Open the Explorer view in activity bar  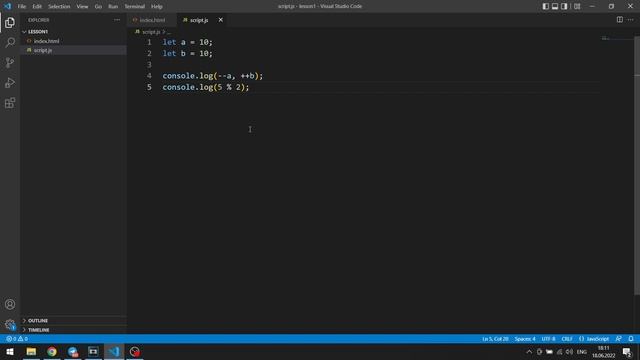[x=10, y=22]
